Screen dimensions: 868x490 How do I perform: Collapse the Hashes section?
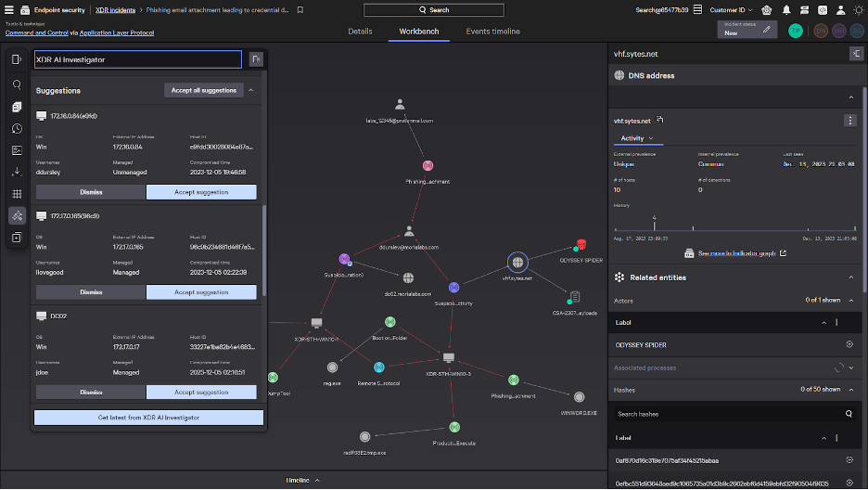coord(850,390)
